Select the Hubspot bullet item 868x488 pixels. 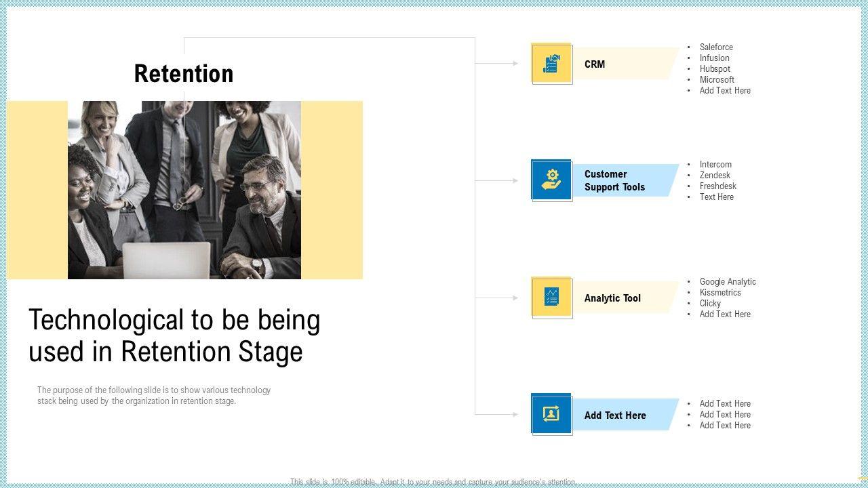(x=715, y=68)
